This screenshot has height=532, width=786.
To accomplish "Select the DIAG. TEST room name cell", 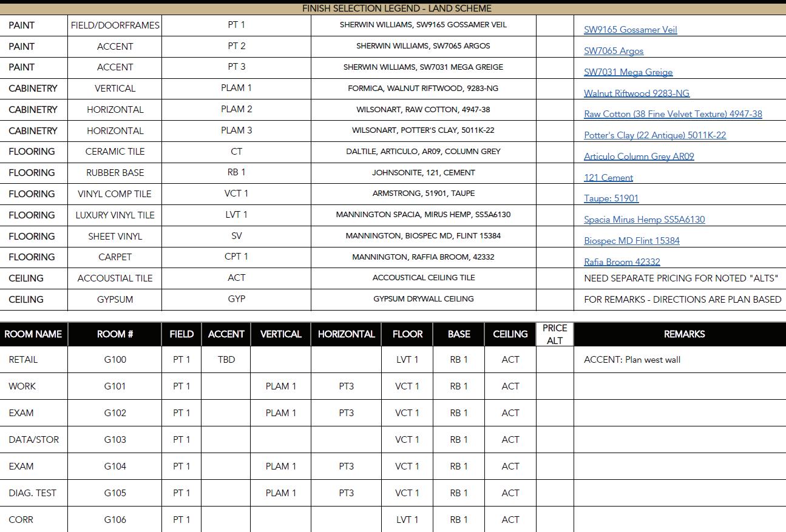I will [x=32, y=493].
